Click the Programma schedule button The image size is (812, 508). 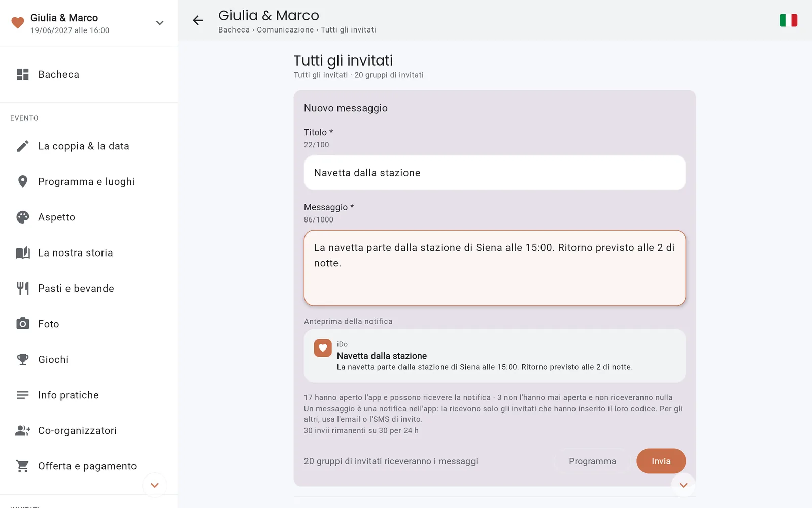592,461
